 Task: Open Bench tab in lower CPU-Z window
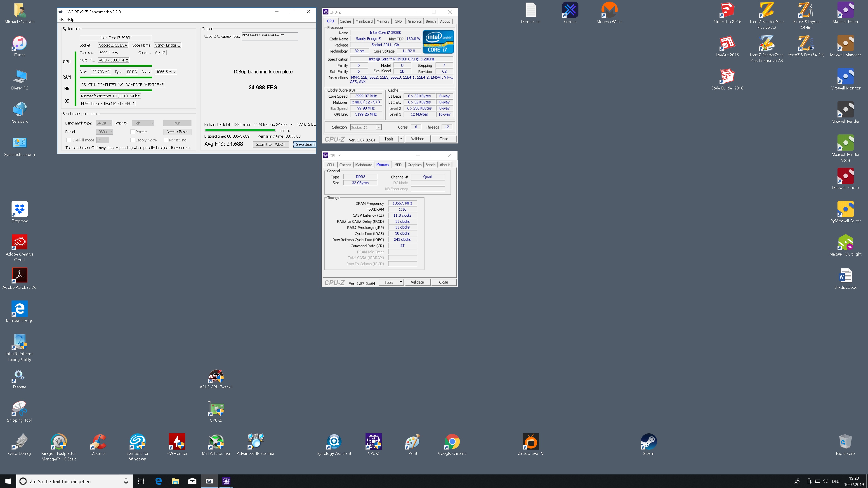(430, 165)
